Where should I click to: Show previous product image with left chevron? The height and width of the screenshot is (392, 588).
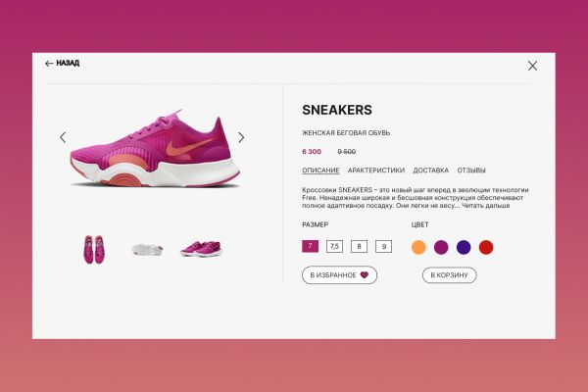(x=63, y=137)
